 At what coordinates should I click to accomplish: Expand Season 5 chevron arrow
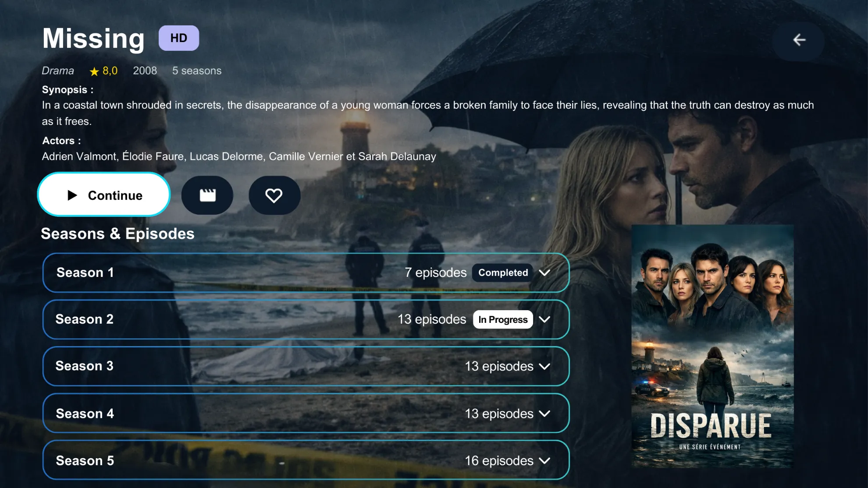click(x=544, y=461)
